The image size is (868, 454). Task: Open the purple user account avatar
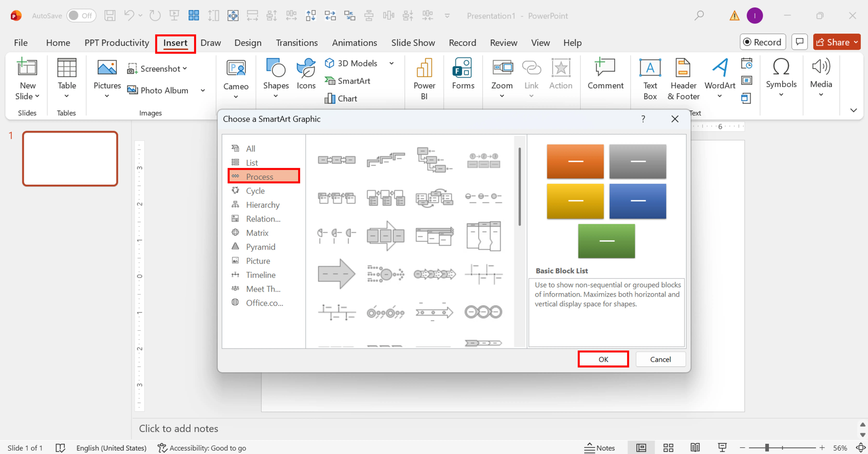(x=755, y=16)
